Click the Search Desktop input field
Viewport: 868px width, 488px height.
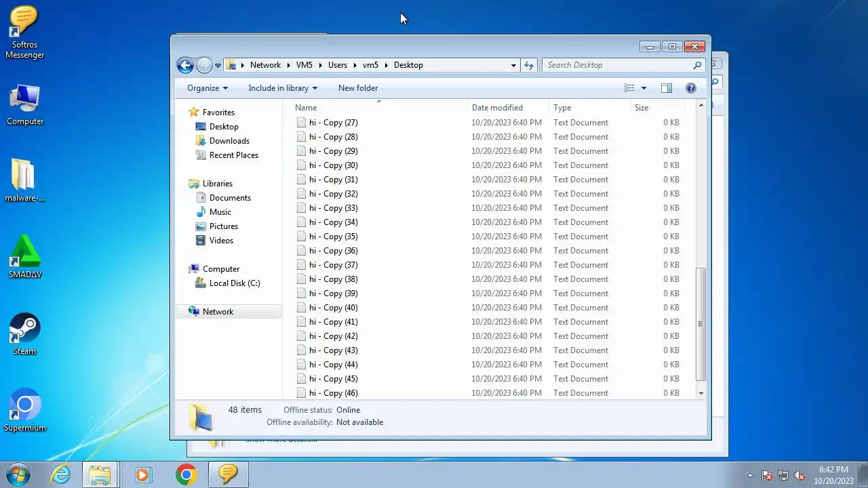[x=617, y=65]
